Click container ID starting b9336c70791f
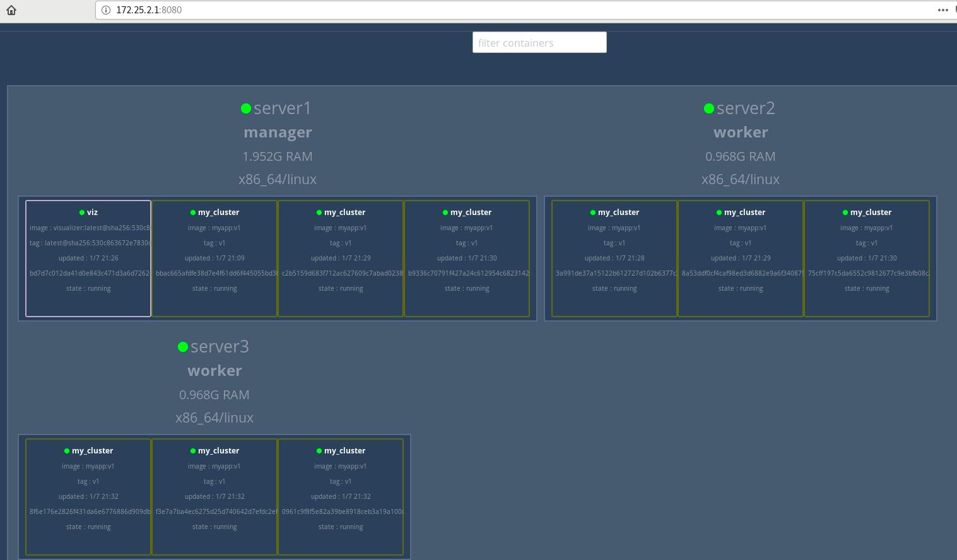This screenshot has width=957, height=560. pyautogui.click(x=469, y=273)
